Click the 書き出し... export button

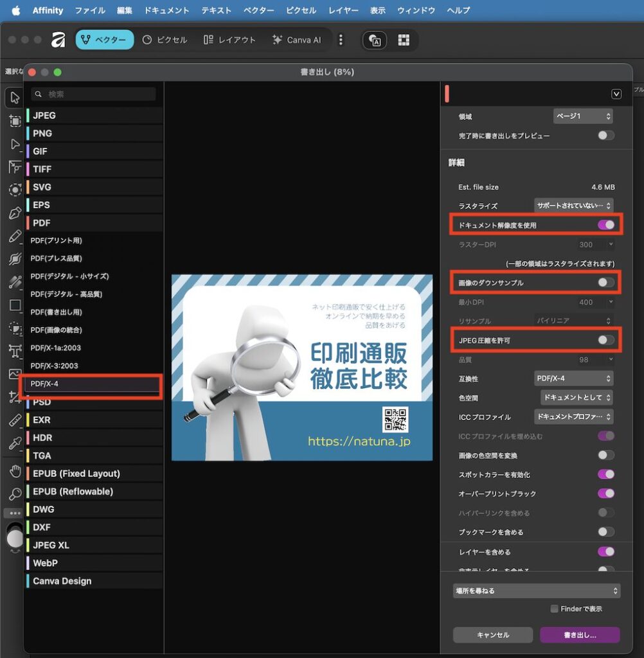[580, 635]
